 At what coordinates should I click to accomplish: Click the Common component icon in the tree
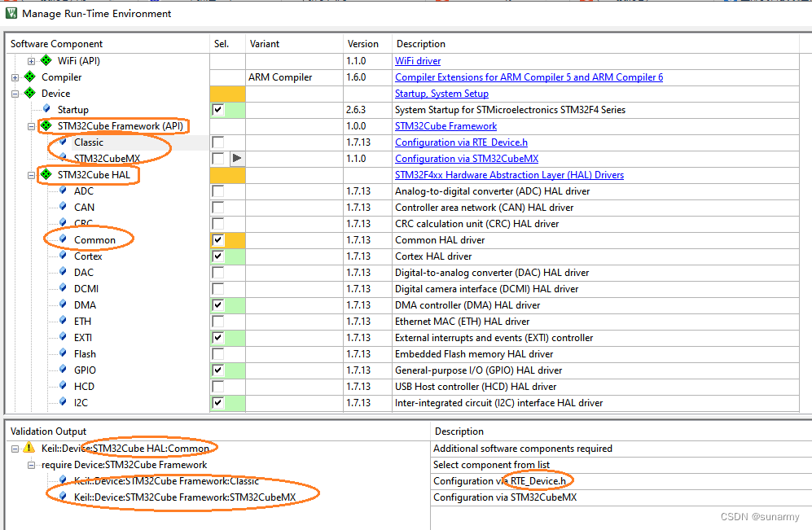(x=63, y=239)
